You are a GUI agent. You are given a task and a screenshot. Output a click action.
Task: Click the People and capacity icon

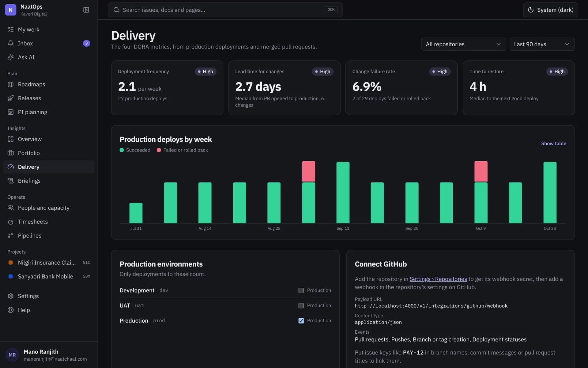click(11, 208)
